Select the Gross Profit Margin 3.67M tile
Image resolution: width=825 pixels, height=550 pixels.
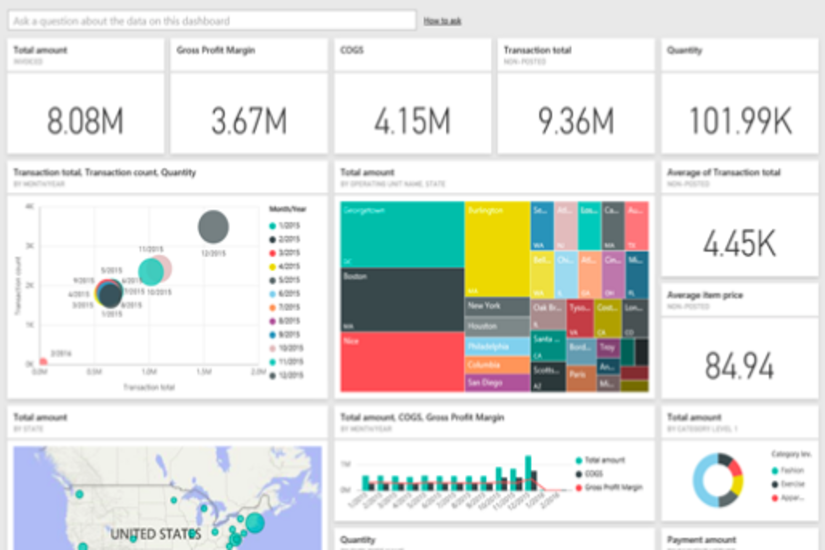(x=249, y=96)
